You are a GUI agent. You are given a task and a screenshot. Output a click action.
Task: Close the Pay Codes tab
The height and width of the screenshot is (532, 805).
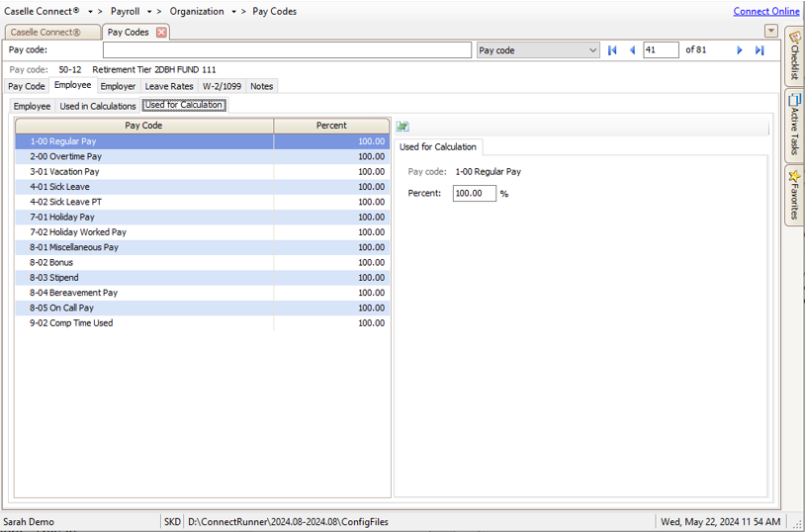coord(161,33)
